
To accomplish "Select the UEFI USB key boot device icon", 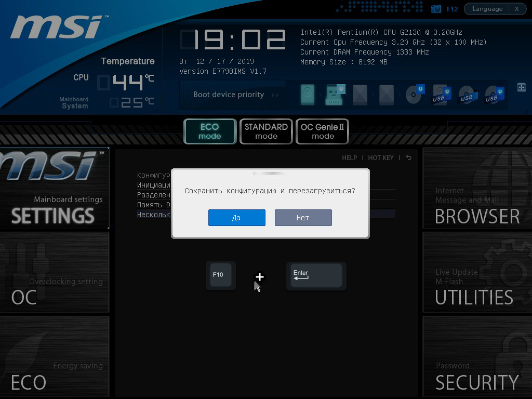I will pos(335,95).
